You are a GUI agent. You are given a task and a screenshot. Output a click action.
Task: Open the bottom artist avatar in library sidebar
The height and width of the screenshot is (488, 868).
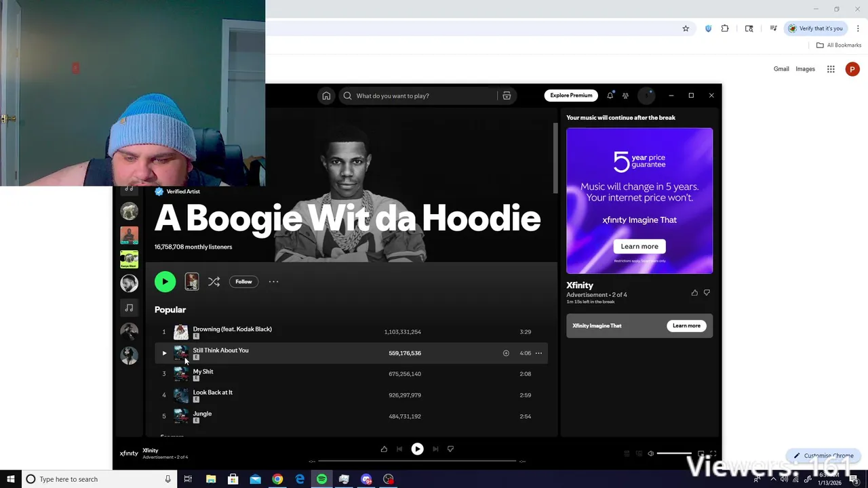click(129, 355)
